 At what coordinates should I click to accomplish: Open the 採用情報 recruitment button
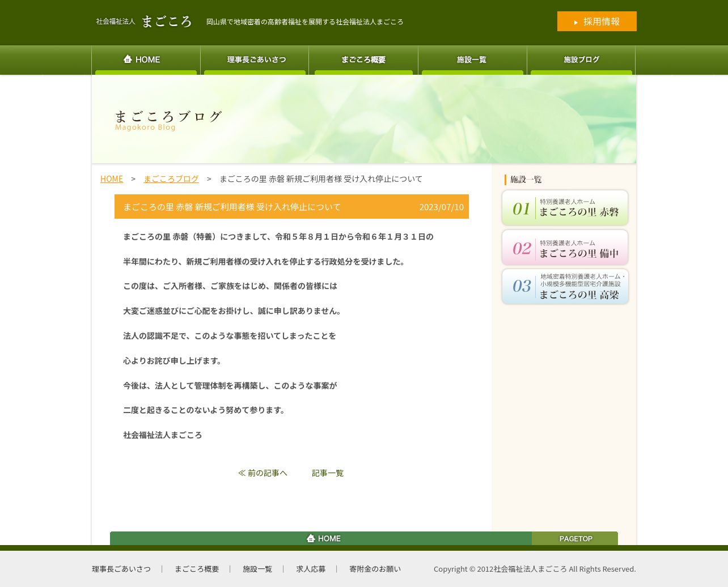[596, 22]
